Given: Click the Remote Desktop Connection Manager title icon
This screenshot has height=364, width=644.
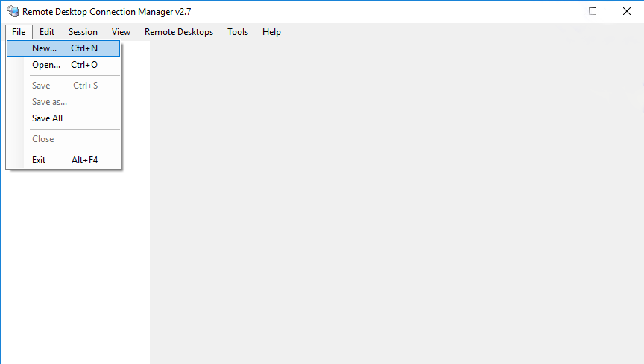Looking at the screenshot, I should click(x=13, y=11).
